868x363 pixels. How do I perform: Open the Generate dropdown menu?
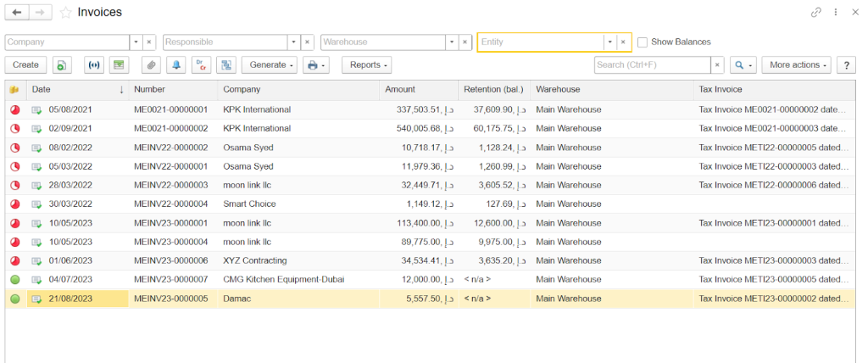270,64
